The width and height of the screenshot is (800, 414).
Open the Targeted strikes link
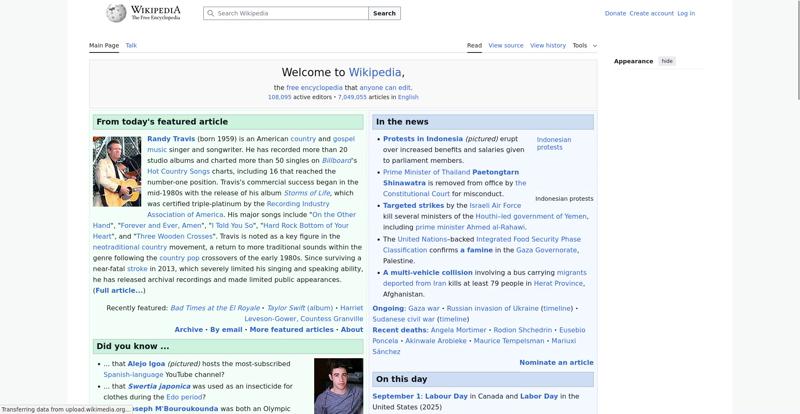coord(413,205)
